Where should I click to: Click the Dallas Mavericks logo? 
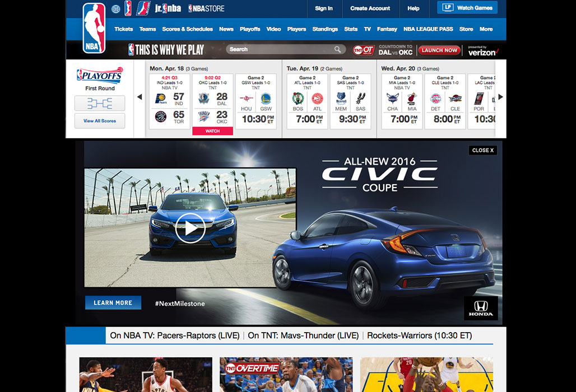coord(203,98)
